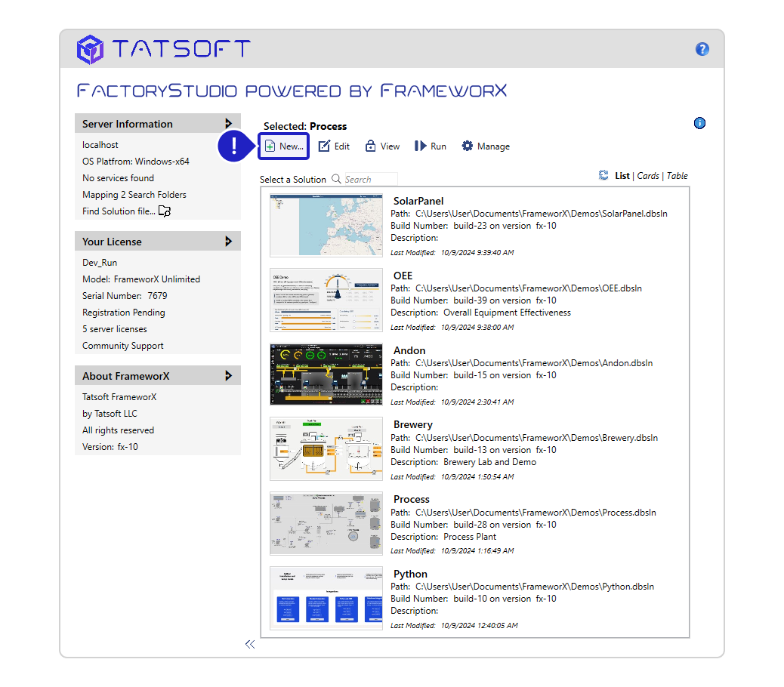Click the Edit button label

342,146
